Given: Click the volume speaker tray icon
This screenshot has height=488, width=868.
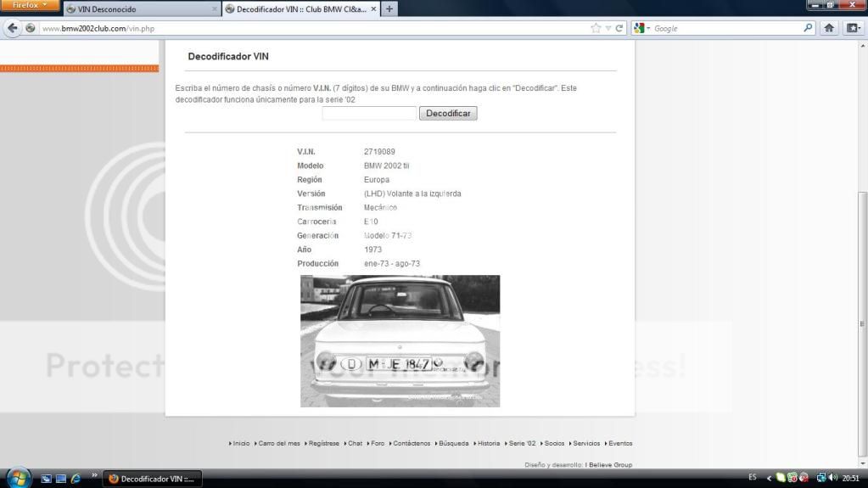Looking at the screenshot, I should click(x=832, y=478).
